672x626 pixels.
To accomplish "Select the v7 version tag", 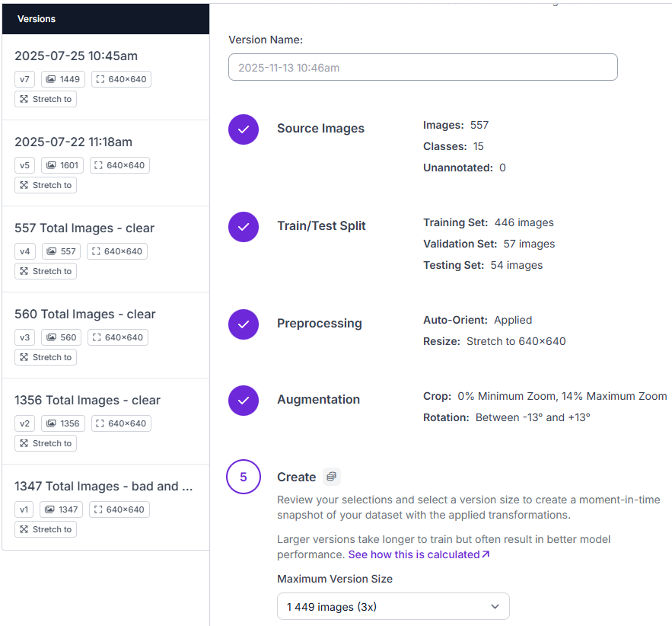I will click(24, 78).
